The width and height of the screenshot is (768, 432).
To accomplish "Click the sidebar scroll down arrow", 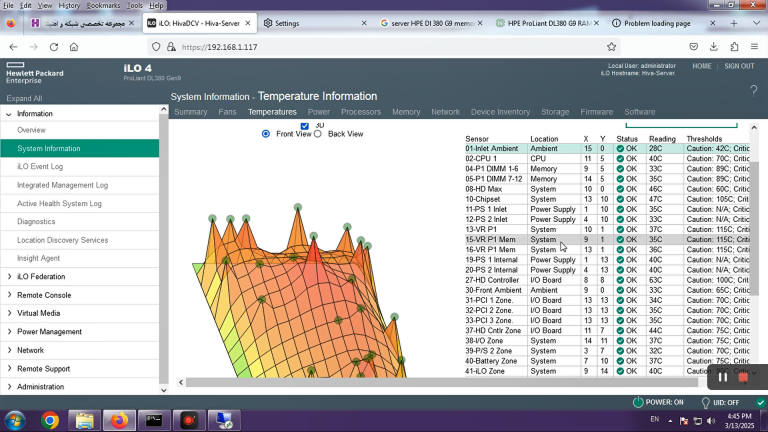I will [x=164, y=390].
